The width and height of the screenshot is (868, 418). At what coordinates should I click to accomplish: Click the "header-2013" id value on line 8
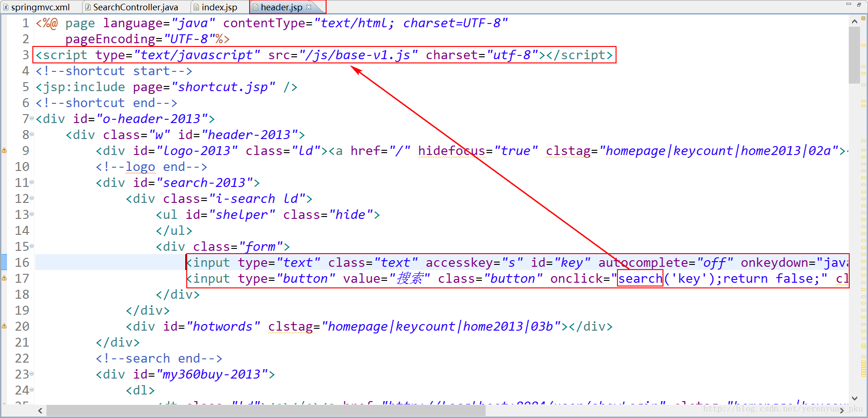pyautogui.click(x=249, y=135)
